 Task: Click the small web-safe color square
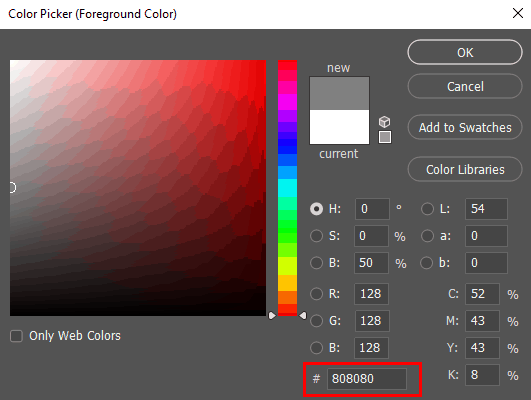pyautogui.click(x=385, y=137)
